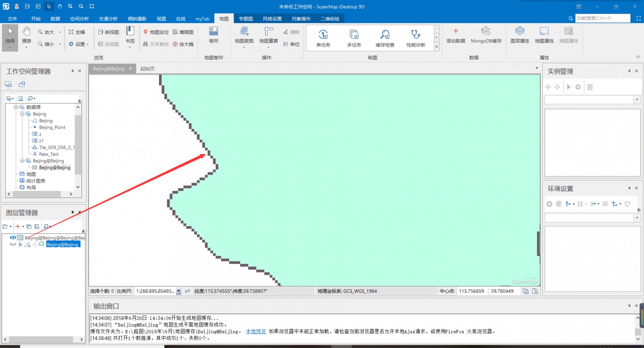
Task: Toggle visibility eye of Beijing@Beijing@Beijing layer group
Action: click(13, 238)
